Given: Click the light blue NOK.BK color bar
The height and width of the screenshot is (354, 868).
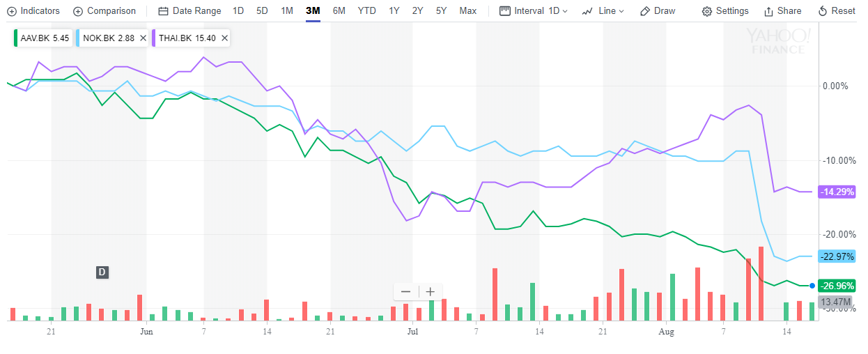Looking at the screenshot, I should [78, 38].
